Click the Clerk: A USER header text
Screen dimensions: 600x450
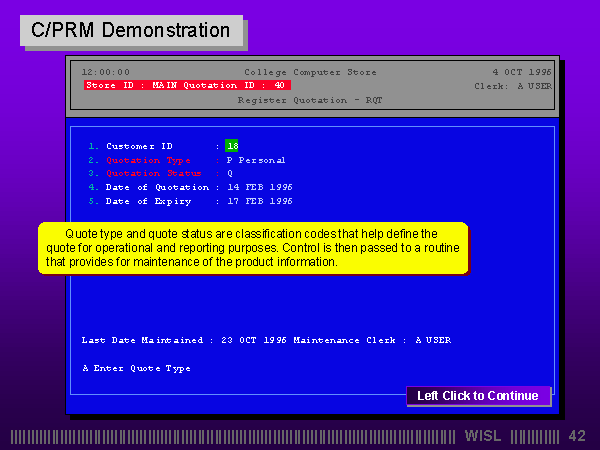[x=512, y=86]
